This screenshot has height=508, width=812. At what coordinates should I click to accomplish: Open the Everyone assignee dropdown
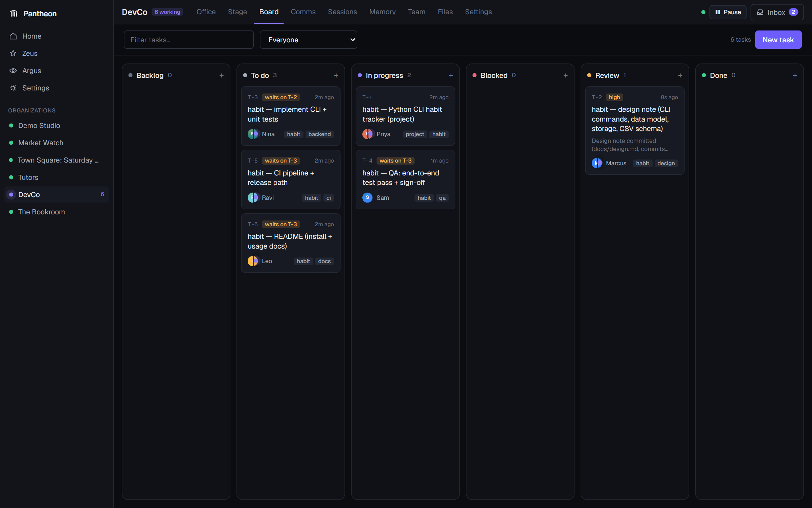tap(308, 40)
